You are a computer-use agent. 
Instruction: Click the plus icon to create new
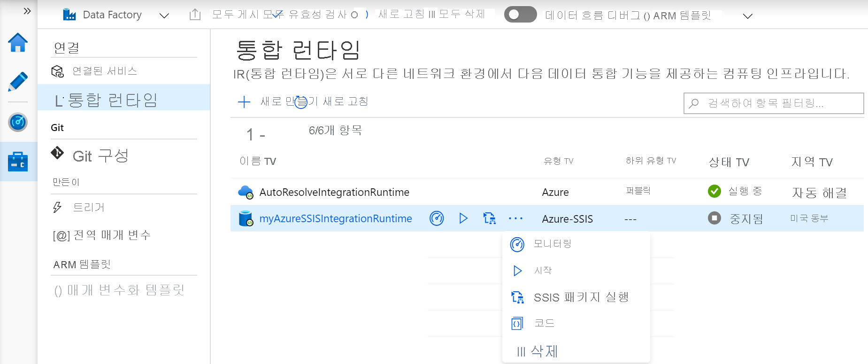244,102
